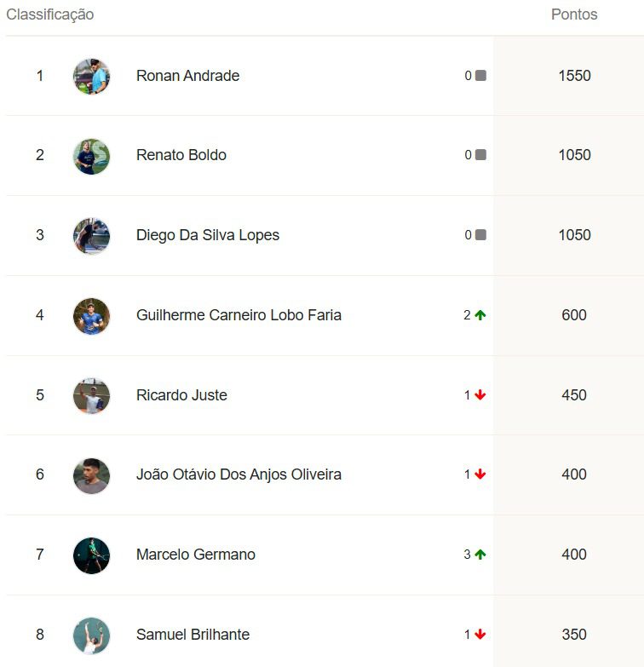Select the 1550 points value for Ronan
Viewport: 644px width, 667px height.
click(574, 76)
